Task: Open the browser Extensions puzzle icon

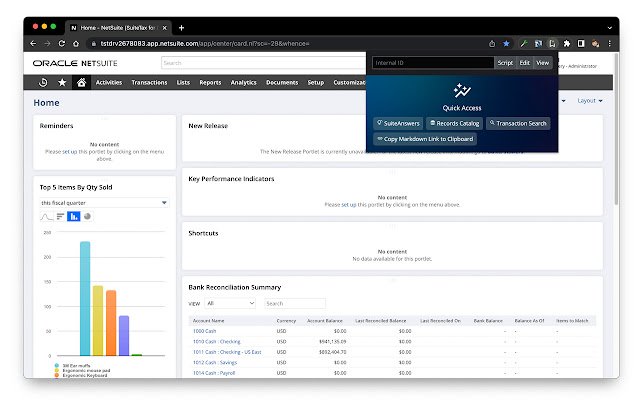Action: click(567, 44)
